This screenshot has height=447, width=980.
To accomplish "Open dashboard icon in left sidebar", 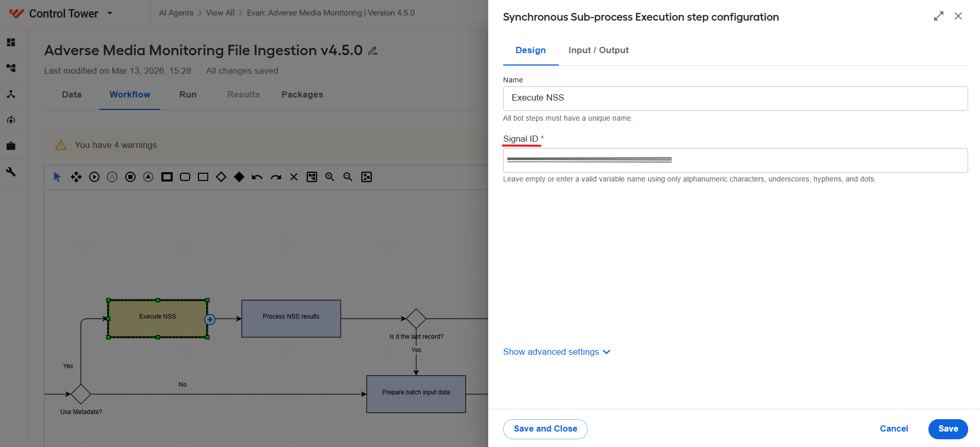I will point(11,42).
